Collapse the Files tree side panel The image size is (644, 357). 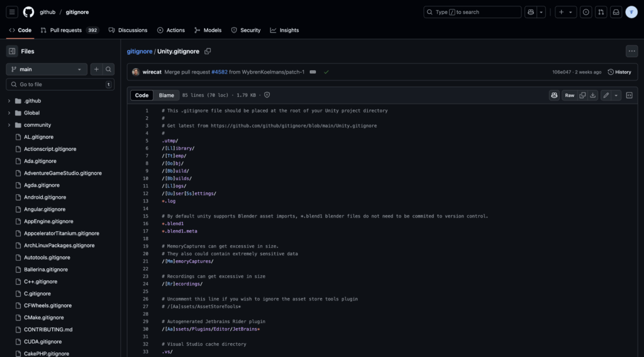point(12,52)
